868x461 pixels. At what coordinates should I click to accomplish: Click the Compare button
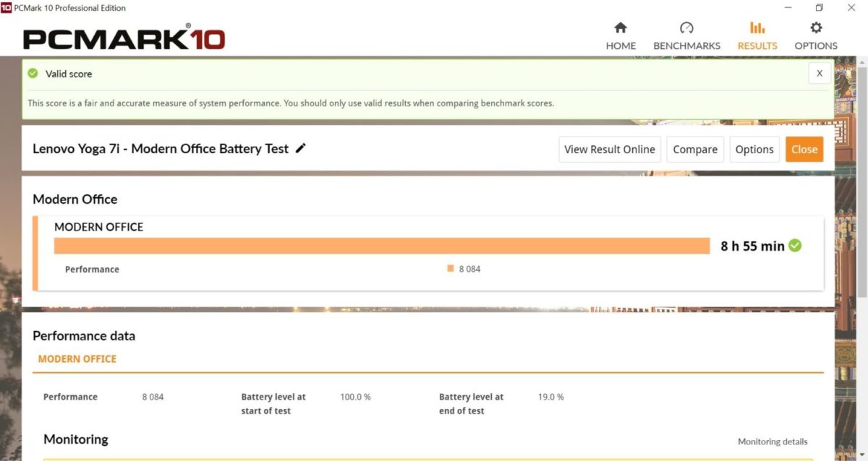click(695, 150)
